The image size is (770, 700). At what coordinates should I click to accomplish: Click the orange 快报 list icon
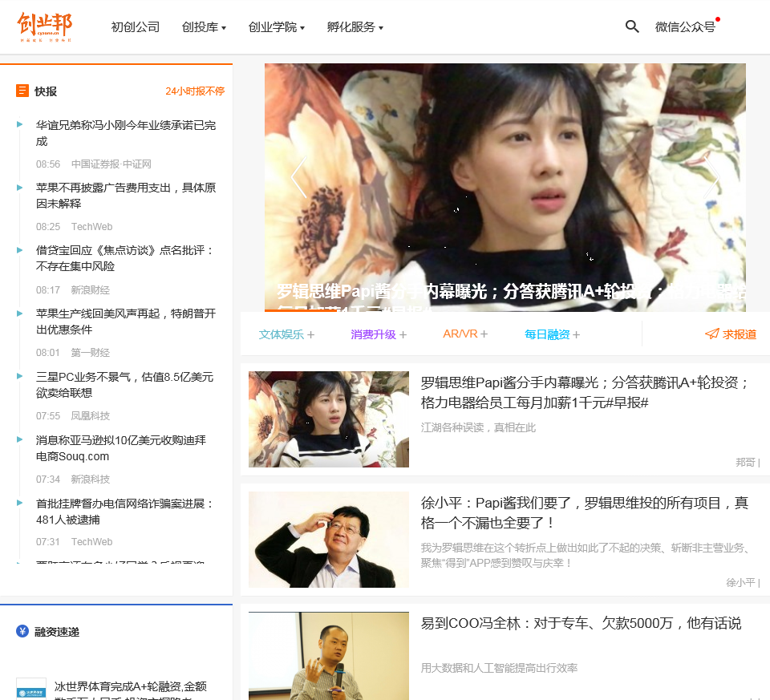click(x=22, y=91)
